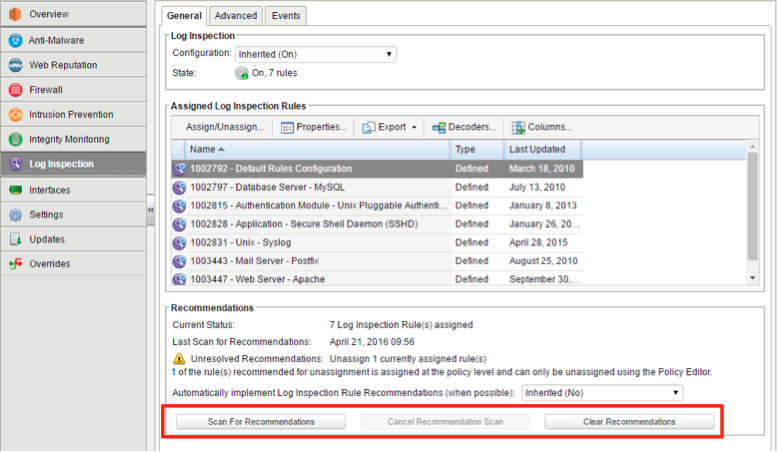Click the Integrity Monitoring sidebar icon

(15, 140)
